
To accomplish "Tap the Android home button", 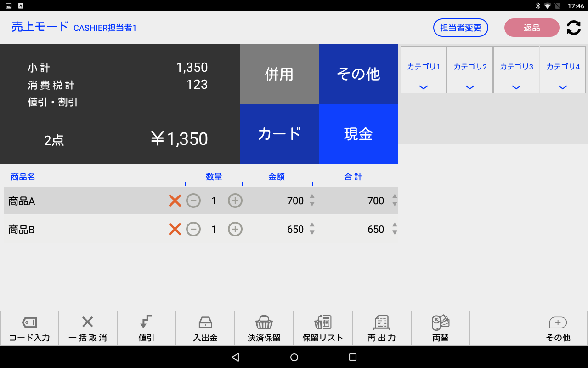I will pos(294,357).
